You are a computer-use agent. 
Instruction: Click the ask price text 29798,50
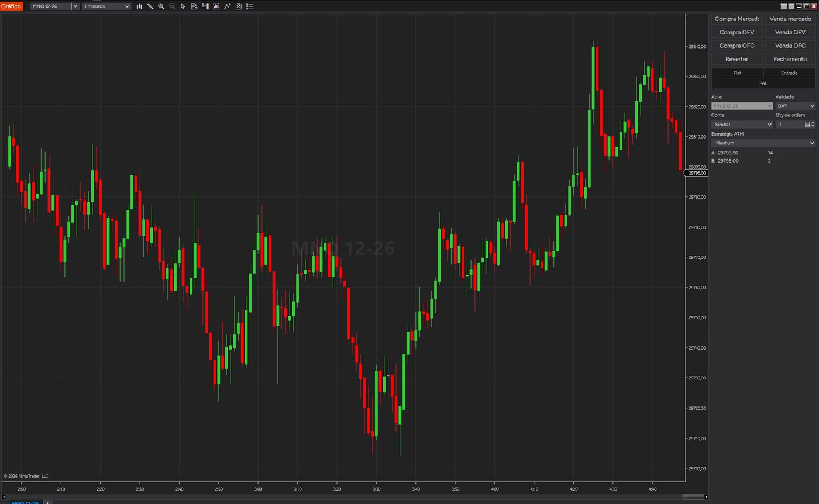point(728,153)
